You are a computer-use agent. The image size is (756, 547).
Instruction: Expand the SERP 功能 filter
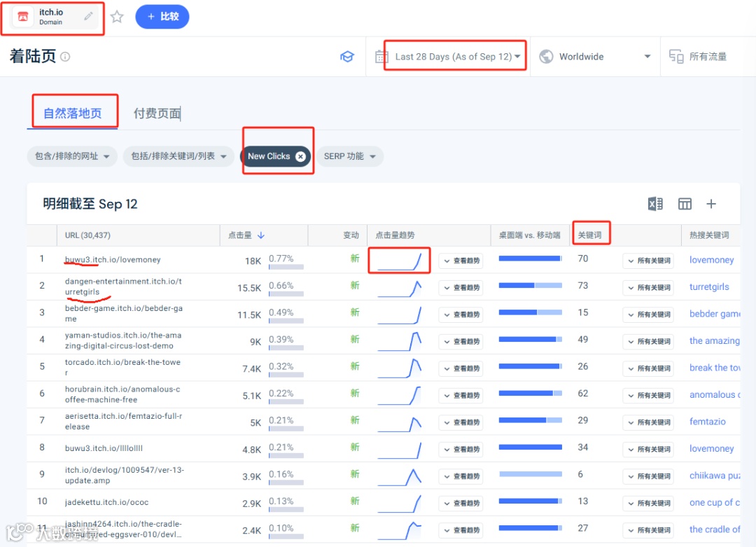(x=349, y=156)
